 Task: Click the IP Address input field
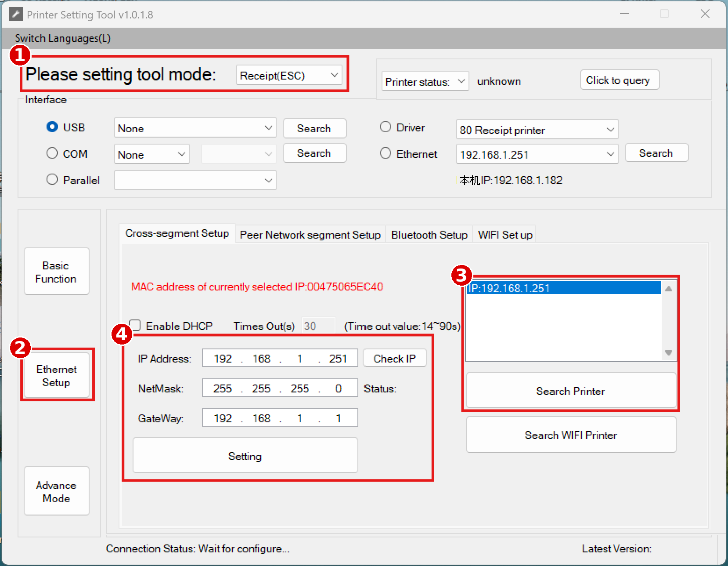(x=280, y=358)
